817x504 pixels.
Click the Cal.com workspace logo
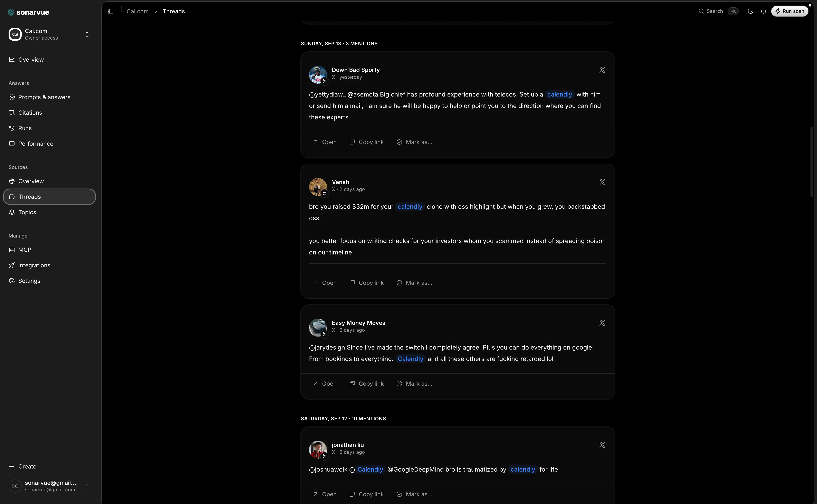pos(15,34)
